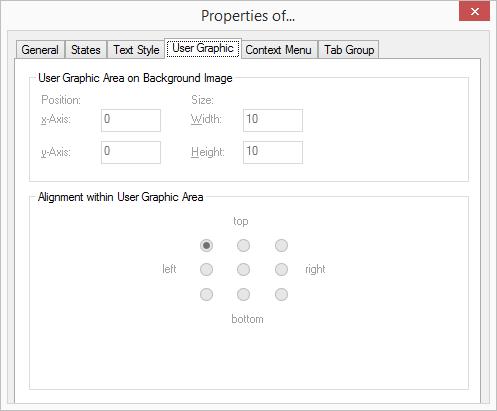This screenshot has width=497, height=411.
Task: Select bottom-center alignment radio button
Action: [243, 294]
